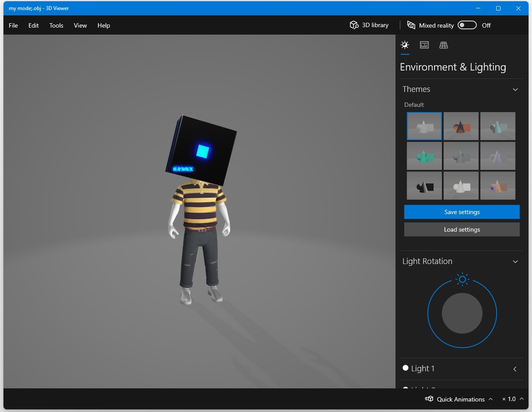Collapse the Light Rotation section
Viewport: 532px width, 412px height.
[x=515, y=261]
